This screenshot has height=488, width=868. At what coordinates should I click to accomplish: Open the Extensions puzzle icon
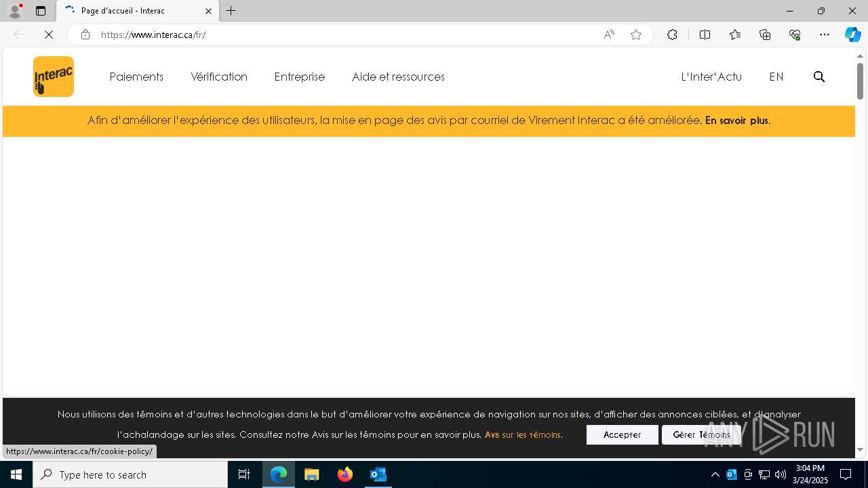coord(672,35)
